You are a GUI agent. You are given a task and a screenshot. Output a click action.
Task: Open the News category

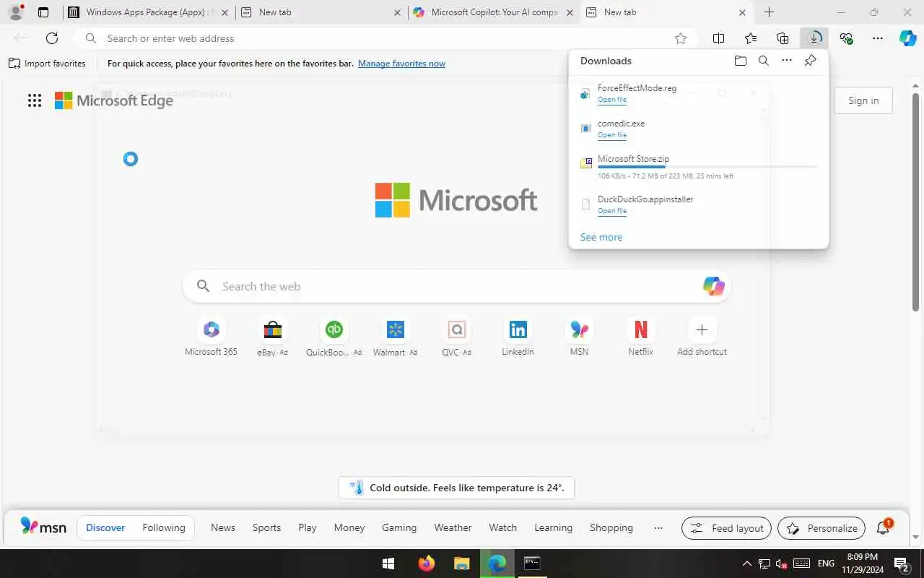[223, 528]
